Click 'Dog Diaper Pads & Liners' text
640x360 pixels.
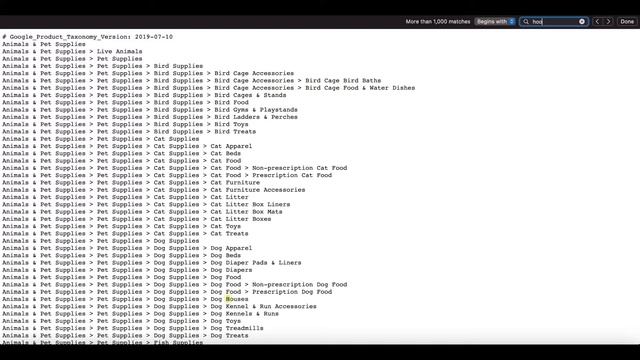(x=256, y=263)
